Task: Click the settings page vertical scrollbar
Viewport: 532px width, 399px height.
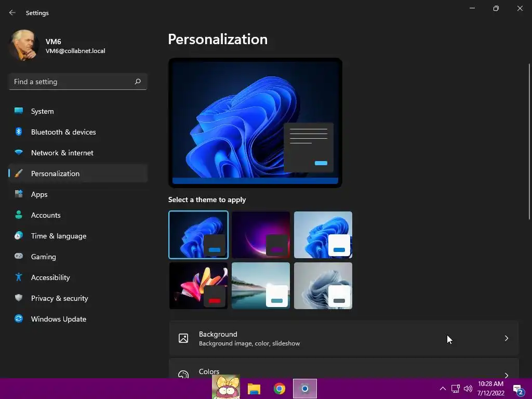Action: pyautogui.click(x=529, y=142)
